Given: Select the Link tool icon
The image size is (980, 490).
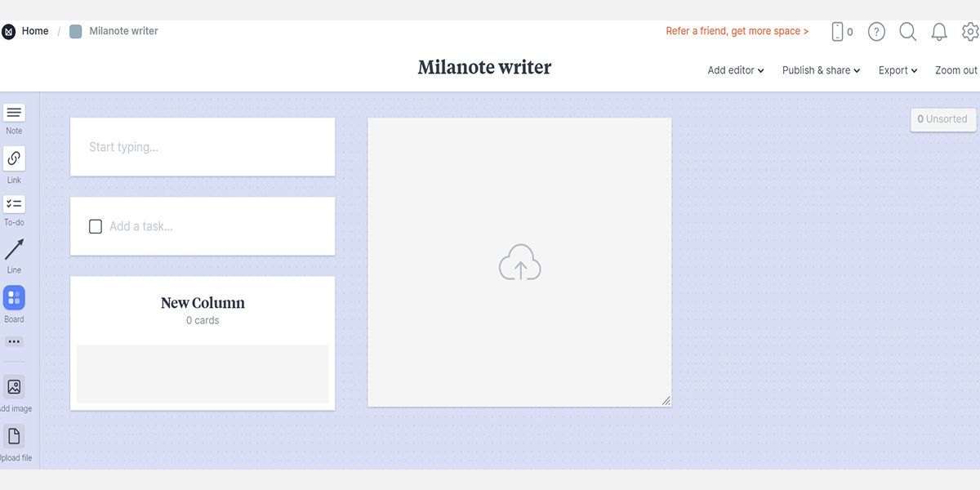Looking at the screenshot, I should pyautogui.click(x=14, y=158).
